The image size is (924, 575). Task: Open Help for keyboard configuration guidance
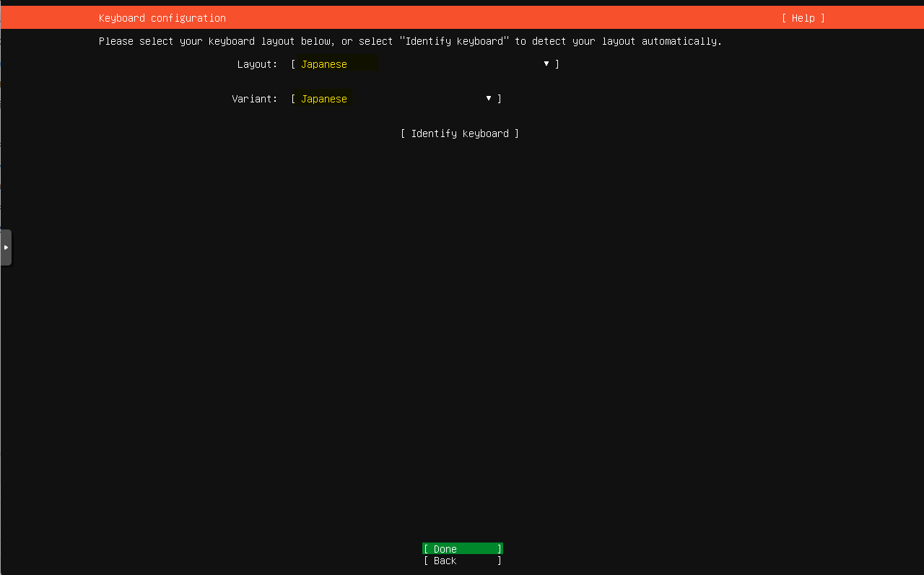tap(803, 17)
